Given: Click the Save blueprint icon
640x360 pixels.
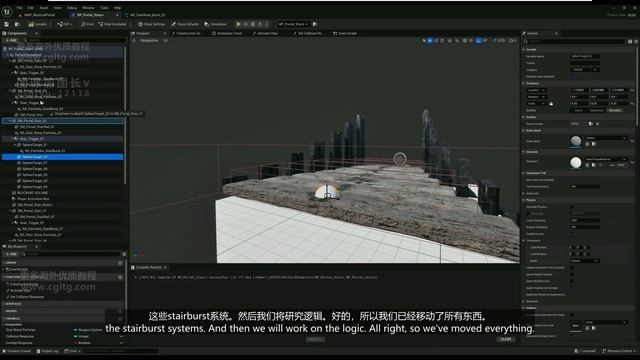Looking at the screenshot, I should pyautogui.click(x=7, y=24).
